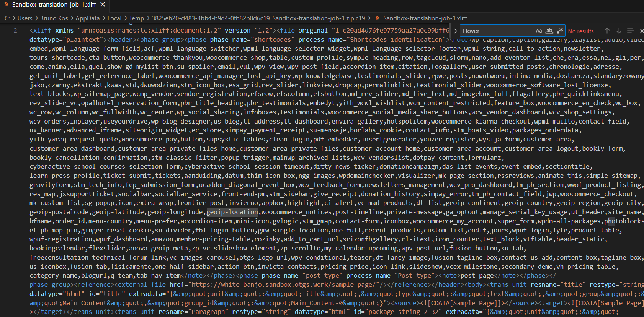Close the Sandbox-translation-job-1.xliff tab
644x317 pixels.
tap(103, 4)
